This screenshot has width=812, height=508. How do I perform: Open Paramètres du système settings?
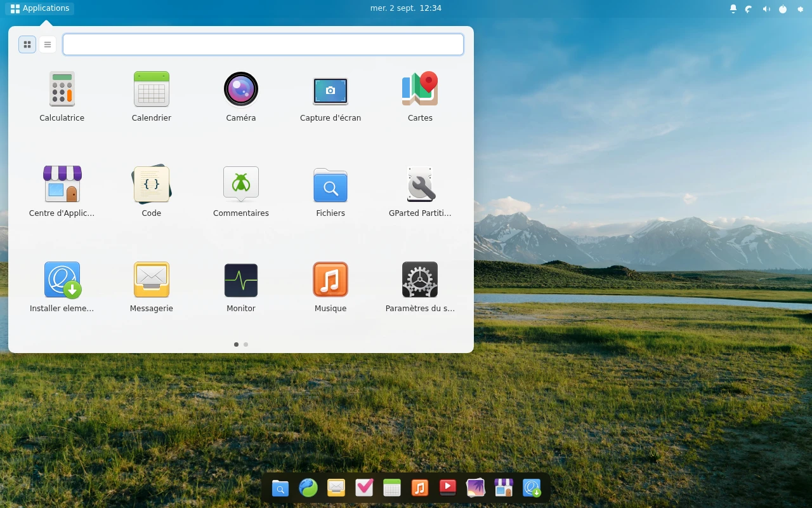[420, 287]
